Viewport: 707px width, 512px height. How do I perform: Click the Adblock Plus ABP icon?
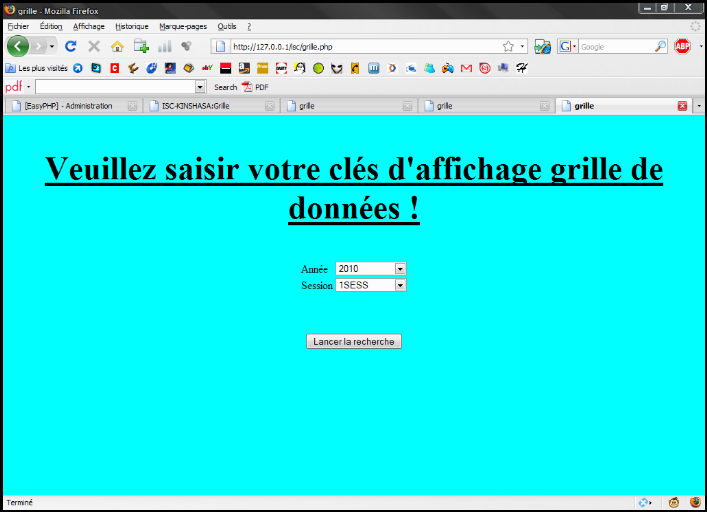(683, 46)
